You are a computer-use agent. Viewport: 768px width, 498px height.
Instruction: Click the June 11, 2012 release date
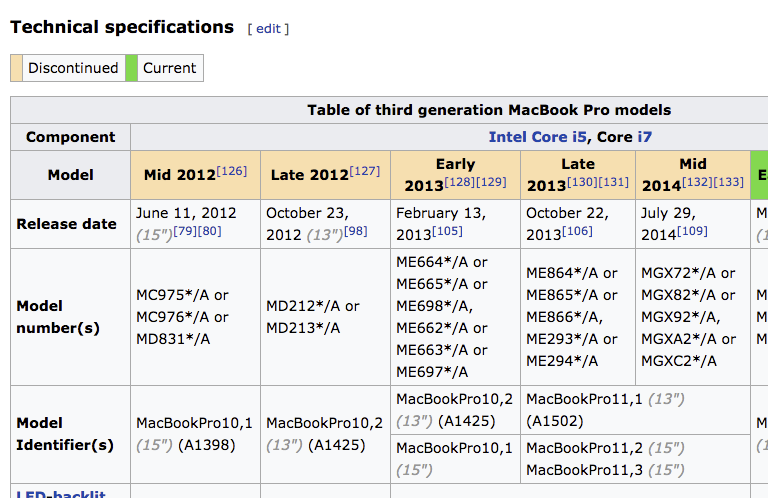coord(186,213)
